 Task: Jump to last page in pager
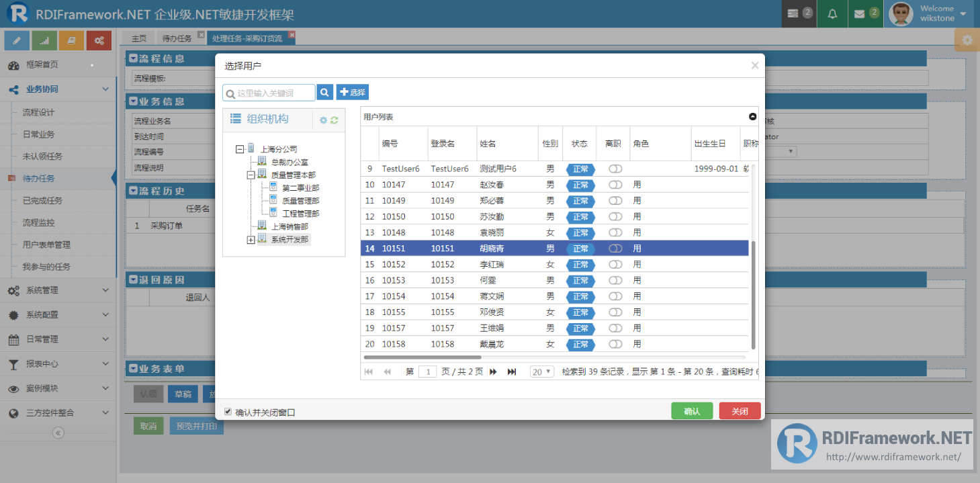click(x=512, y=371)
